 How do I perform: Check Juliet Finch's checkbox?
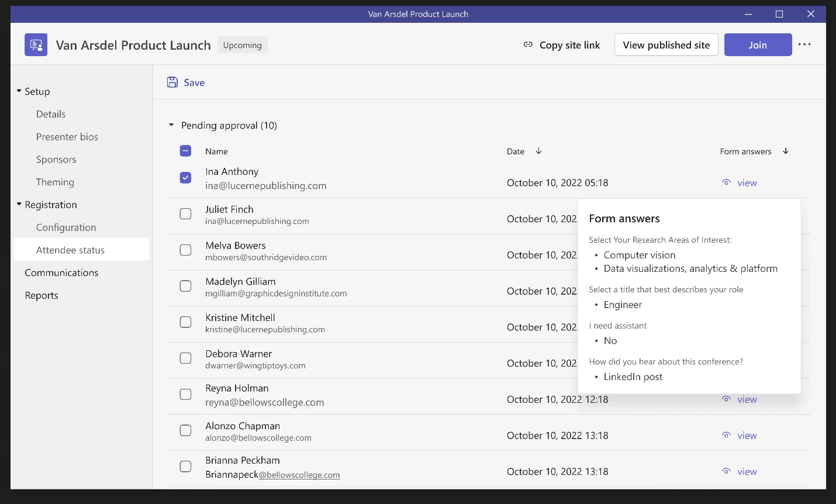[185, 213]
